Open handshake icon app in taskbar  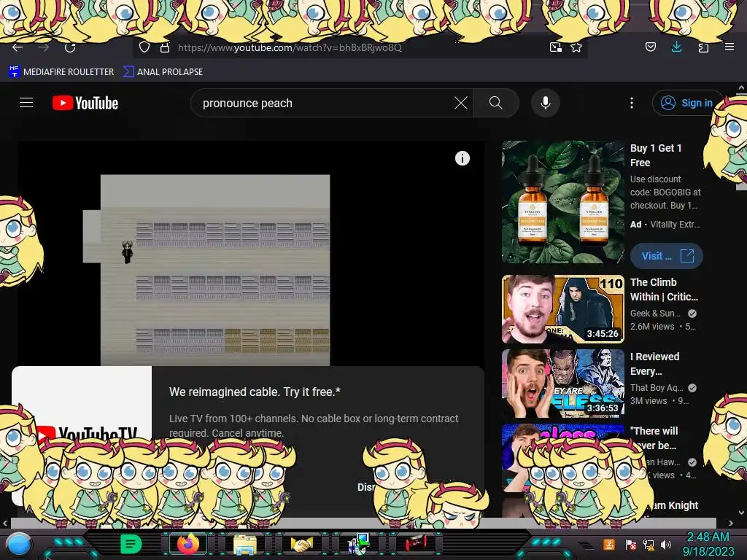point(302,544)
